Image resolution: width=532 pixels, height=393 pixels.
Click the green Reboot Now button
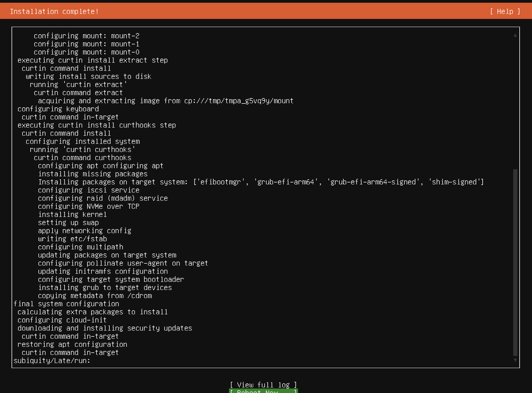(263, 391)
